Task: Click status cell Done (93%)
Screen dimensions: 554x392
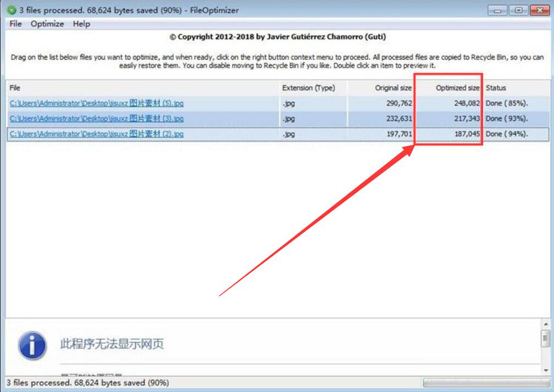Action: tap(507, 119)
